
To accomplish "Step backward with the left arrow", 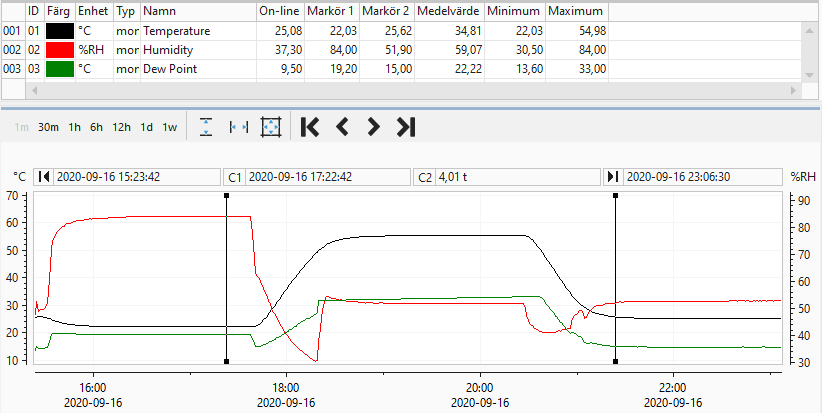I will point(342,127).
